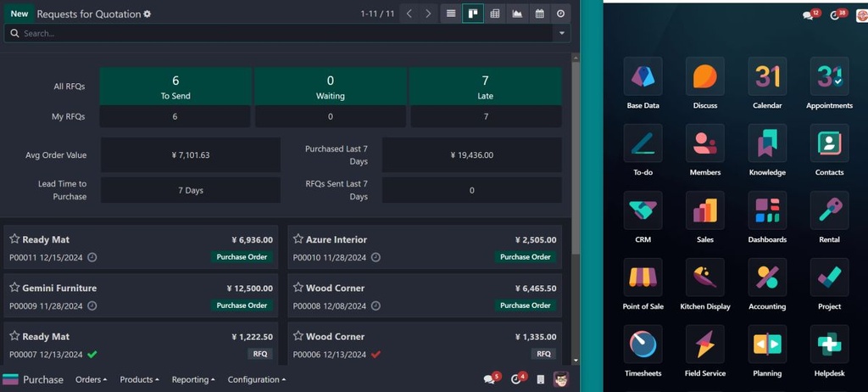The height and width of the screenshot is (392, 868).
Task: Switch to list view
Action: [x=451, y=14]
